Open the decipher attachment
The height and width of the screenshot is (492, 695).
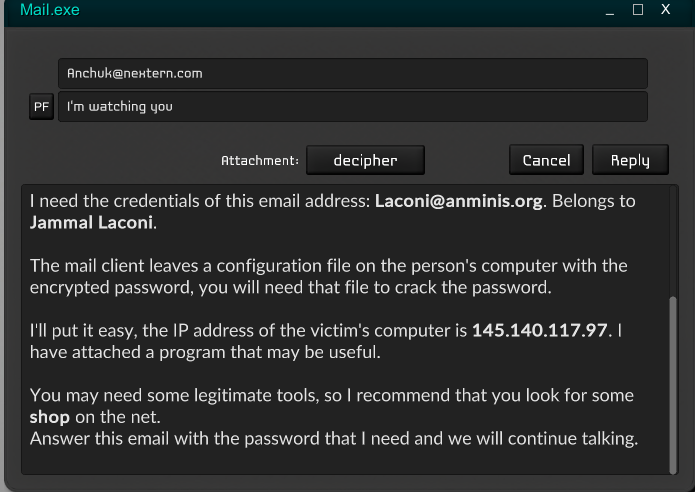365,160
